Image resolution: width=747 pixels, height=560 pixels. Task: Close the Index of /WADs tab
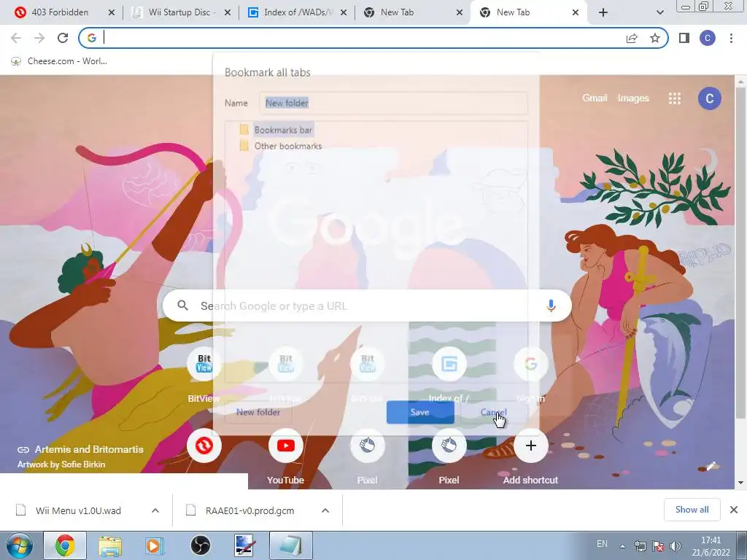(x=344, y=13)
